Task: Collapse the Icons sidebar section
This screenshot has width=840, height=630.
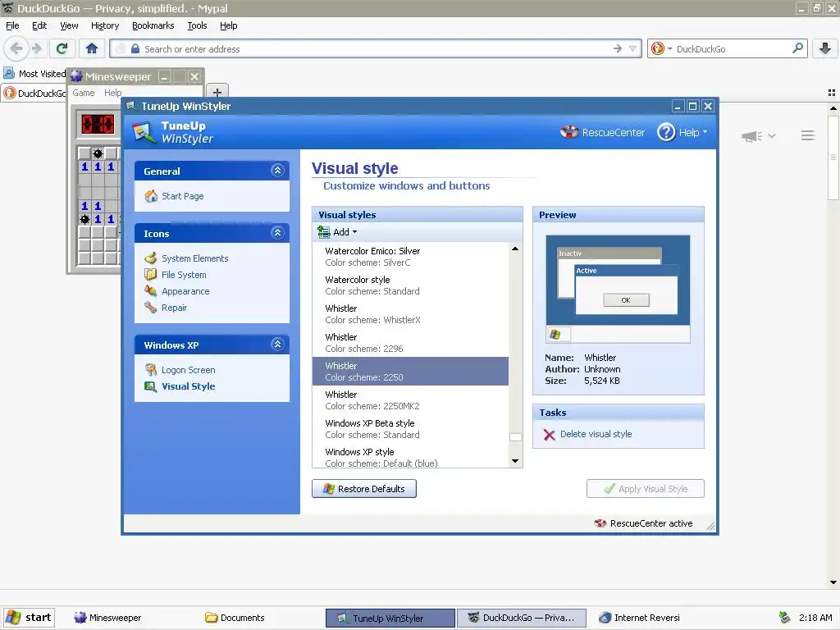Action: point(277,233)
